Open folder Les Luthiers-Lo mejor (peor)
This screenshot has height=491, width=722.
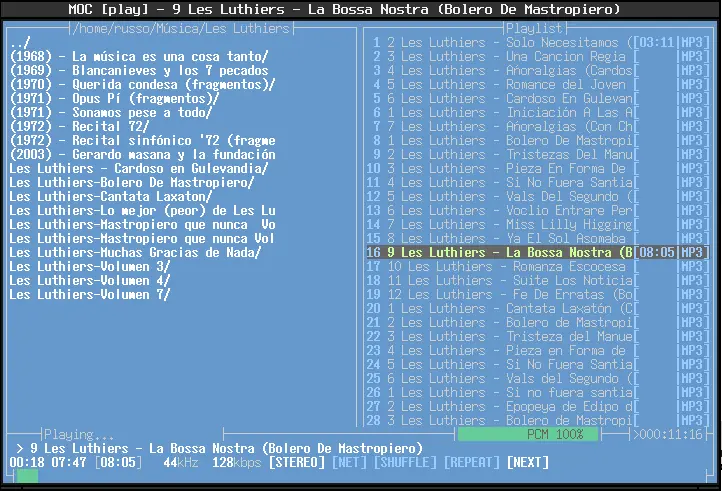[142, 210]
